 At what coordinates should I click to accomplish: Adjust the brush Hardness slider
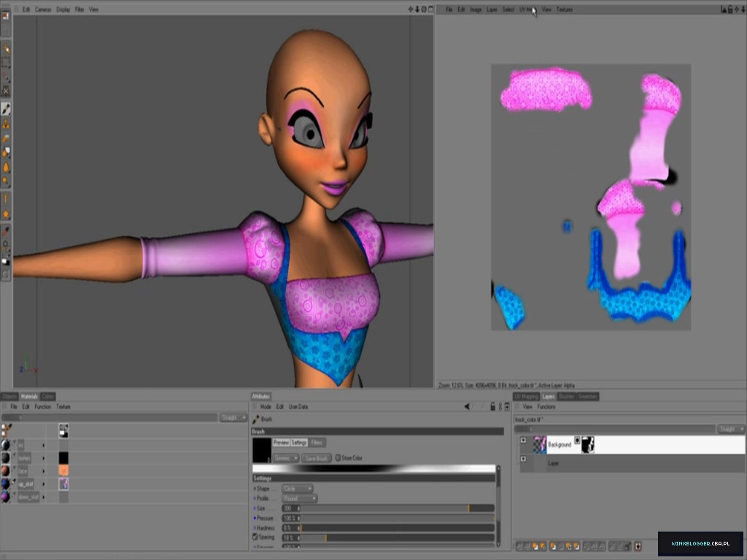click(x=398, y=528)
